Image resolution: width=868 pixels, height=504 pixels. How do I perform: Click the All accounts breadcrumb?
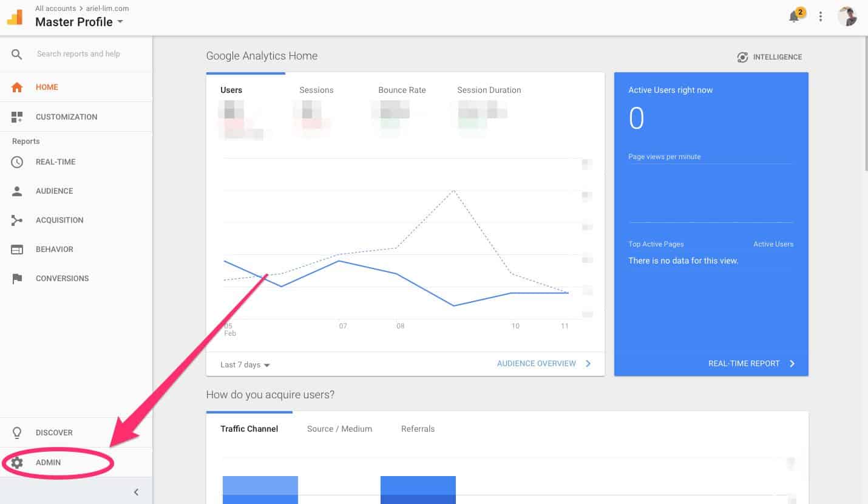56,9
